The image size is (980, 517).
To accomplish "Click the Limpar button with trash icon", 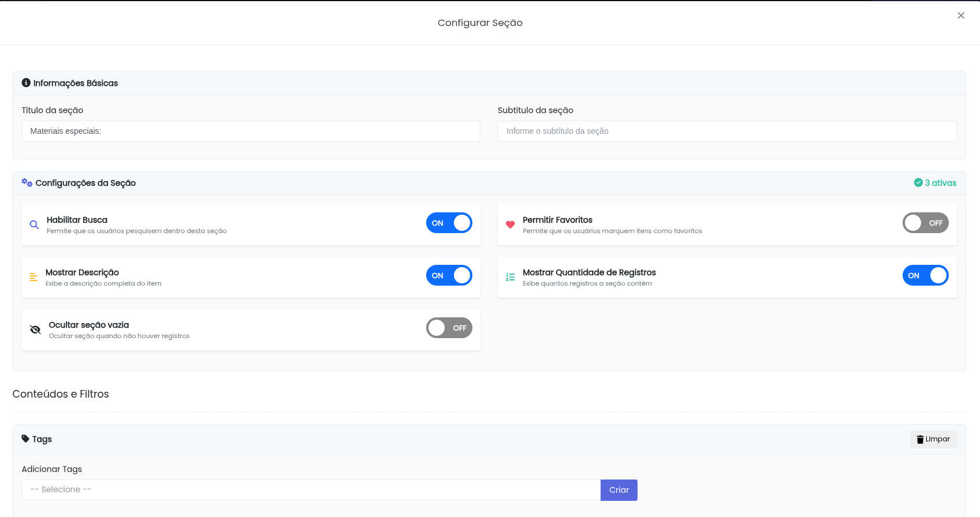I will (x=933, y=439).
